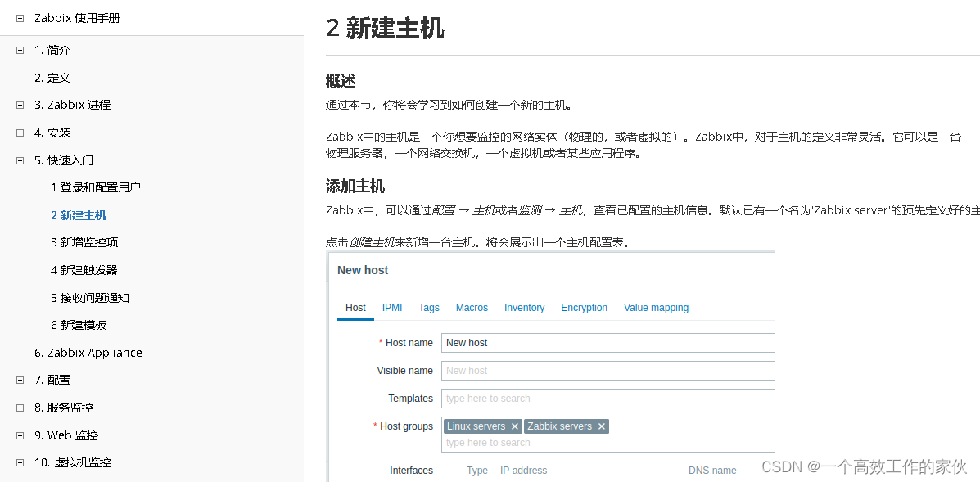Open the 10. 虚拟机监控 page
The image size is (980, 482).
click(x=73, y=462)
